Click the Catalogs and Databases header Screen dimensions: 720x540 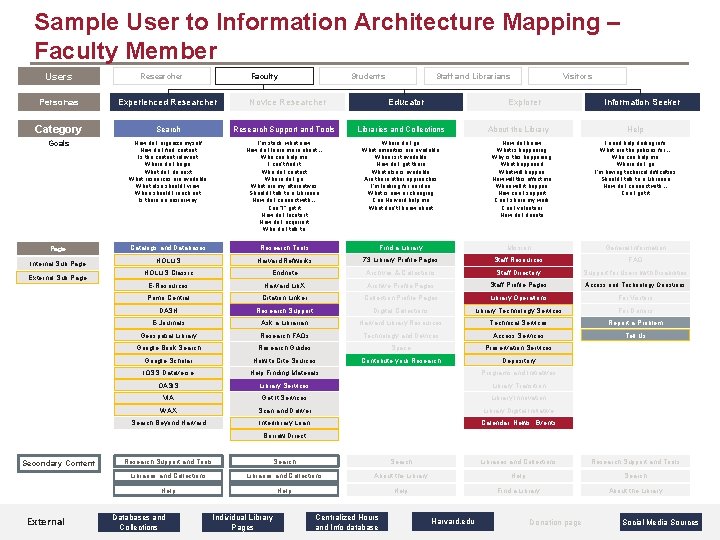168,248
